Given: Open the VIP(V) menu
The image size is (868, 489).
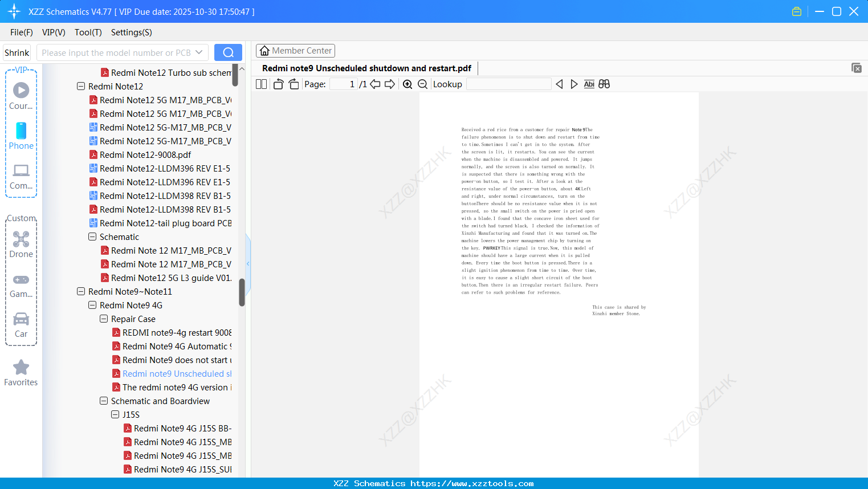Looking at the screenshot, I should [54, 32].
